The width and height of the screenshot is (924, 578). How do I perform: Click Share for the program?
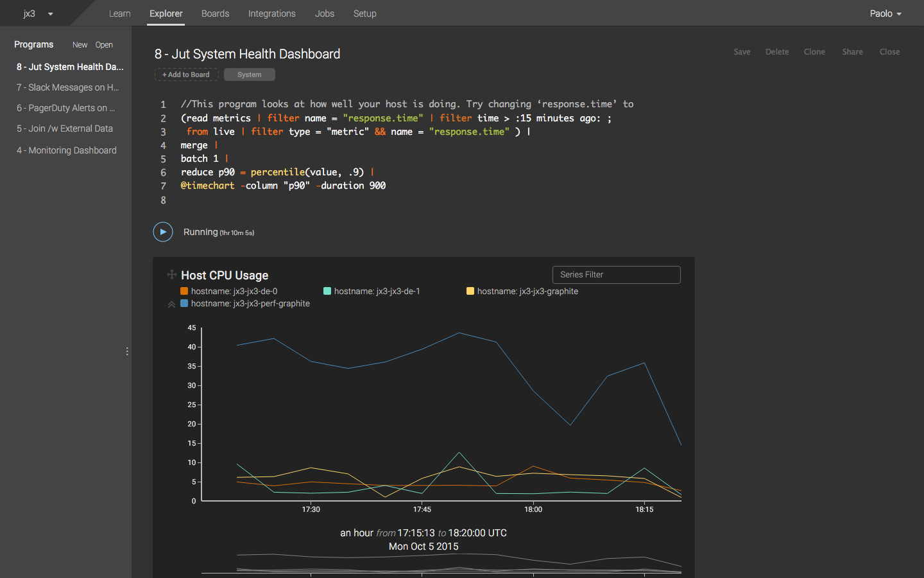click(x=852, y=52)
